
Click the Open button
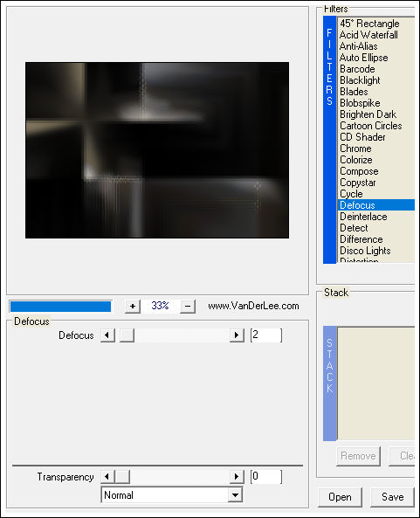click(x=340, y=497)
